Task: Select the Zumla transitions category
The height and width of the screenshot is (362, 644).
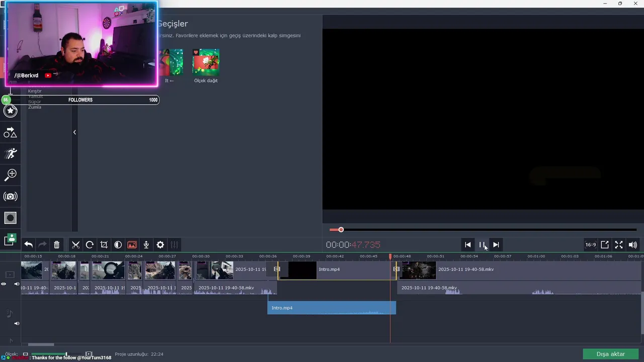Action: [35, 107]
